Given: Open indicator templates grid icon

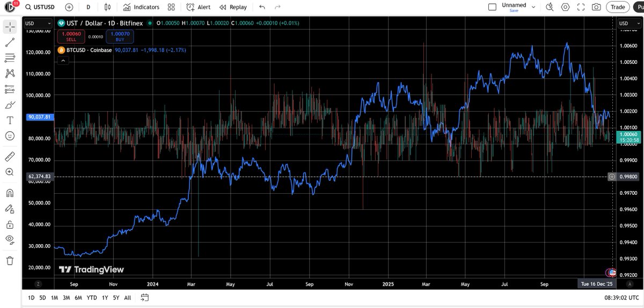Looking at the screenshot, I should (x=171, y=7).
